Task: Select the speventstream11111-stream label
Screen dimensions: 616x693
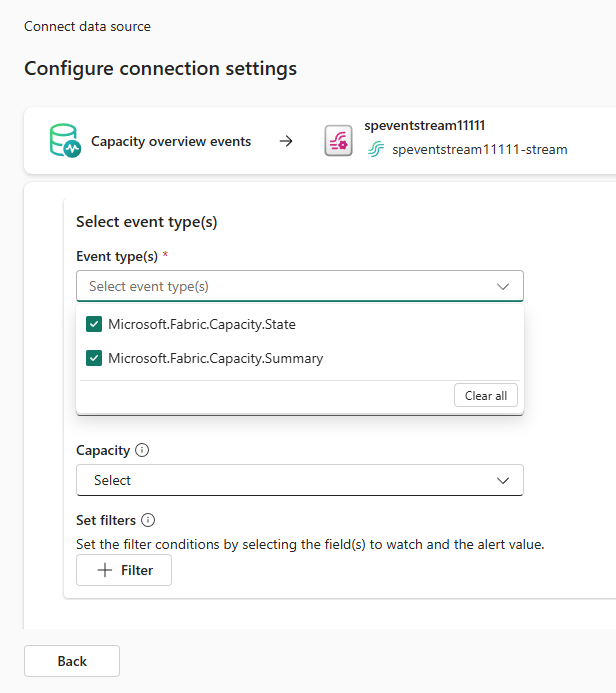Action: pyautogui.click(x=479, y=150)
